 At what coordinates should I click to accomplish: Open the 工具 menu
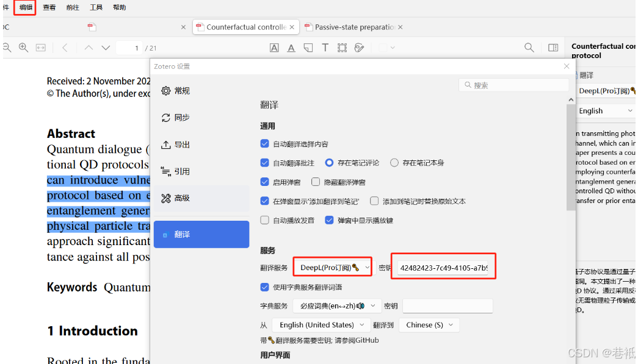coord(95,7)
